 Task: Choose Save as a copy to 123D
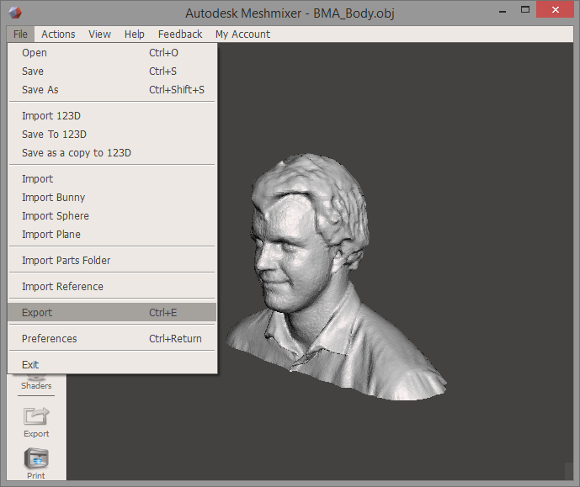point(112,153)
